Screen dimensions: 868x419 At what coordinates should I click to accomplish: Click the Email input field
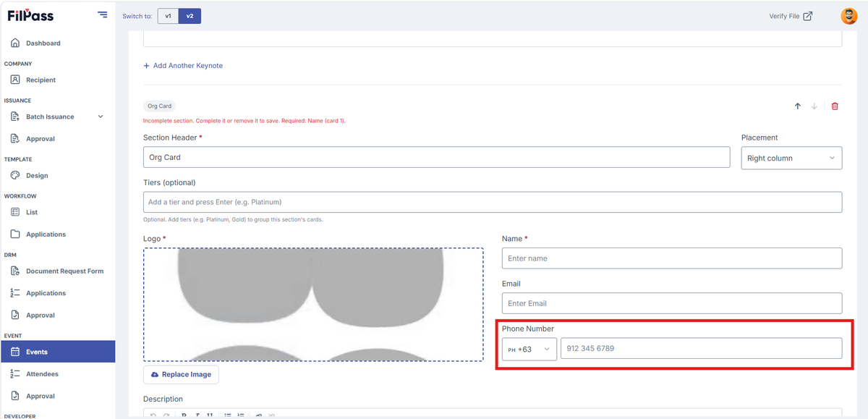pyautogui.click(x=672, y=303)
